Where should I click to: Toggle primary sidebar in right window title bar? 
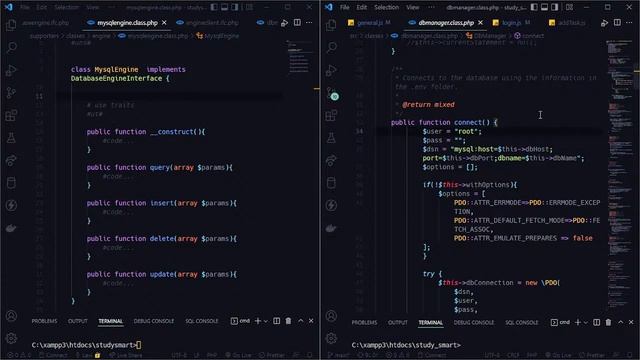[x=534, y=7]
